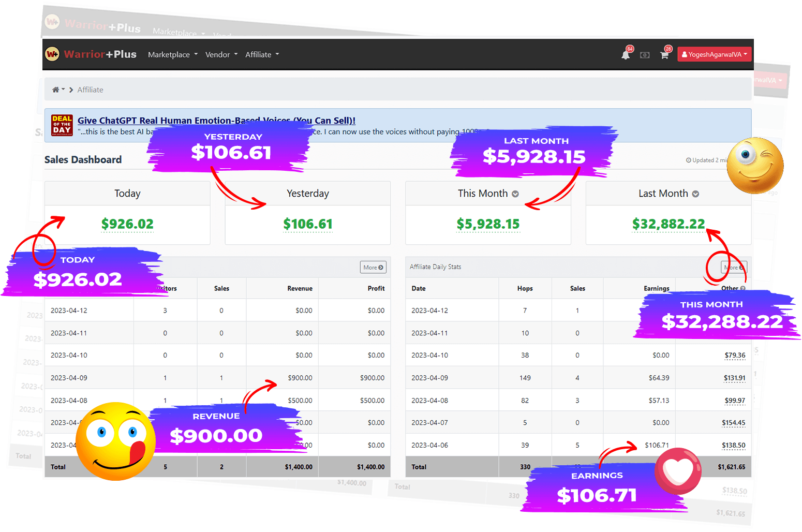This screenshot has height=532, width=802.
Task: Expand the Last Month period selector
Action: click(695, 194)
